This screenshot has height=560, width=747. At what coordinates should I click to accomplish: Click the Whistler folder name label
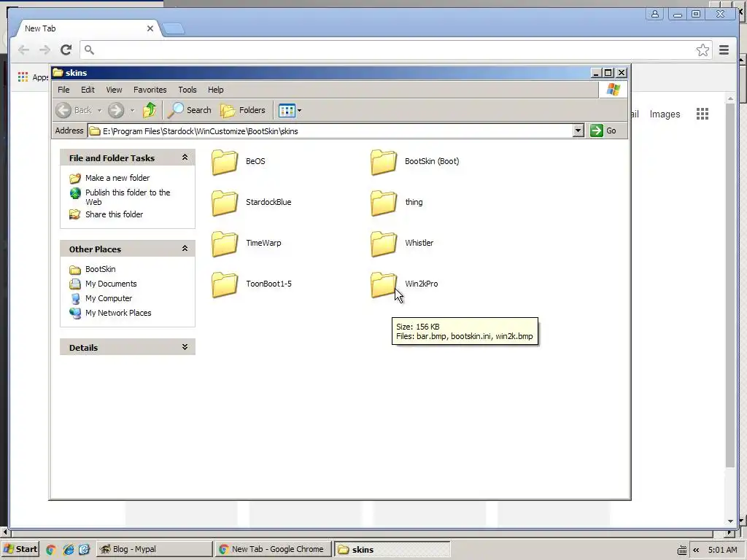419,243
